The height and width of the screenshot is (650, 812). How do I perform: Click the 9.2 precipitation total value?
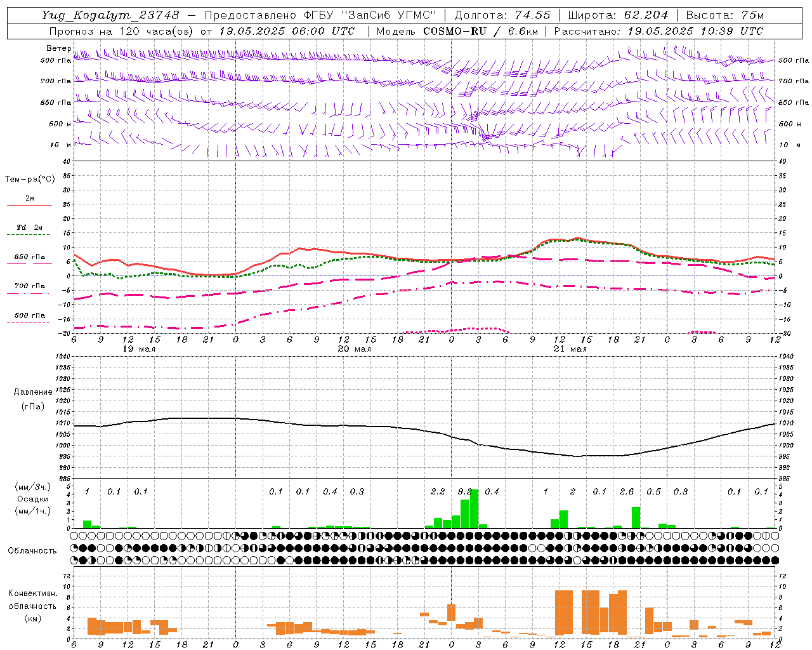[x=465, y=492]
